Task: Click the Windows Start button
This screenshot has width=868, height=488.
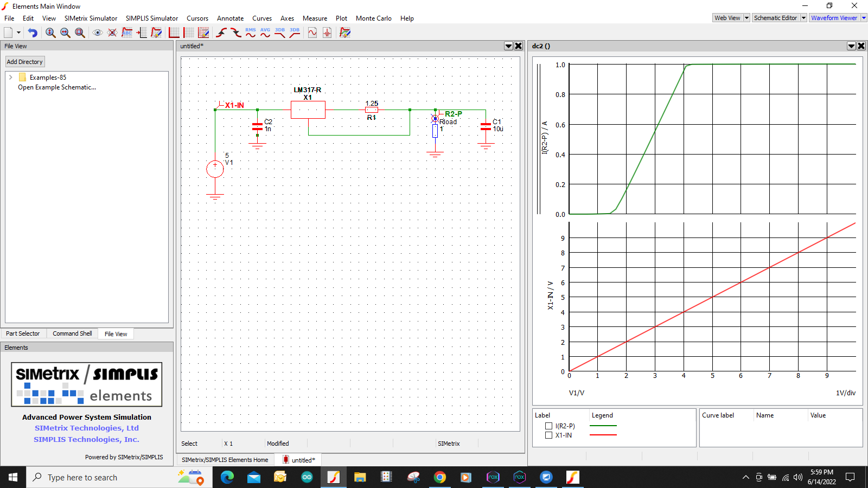Action: click(13, 477)
